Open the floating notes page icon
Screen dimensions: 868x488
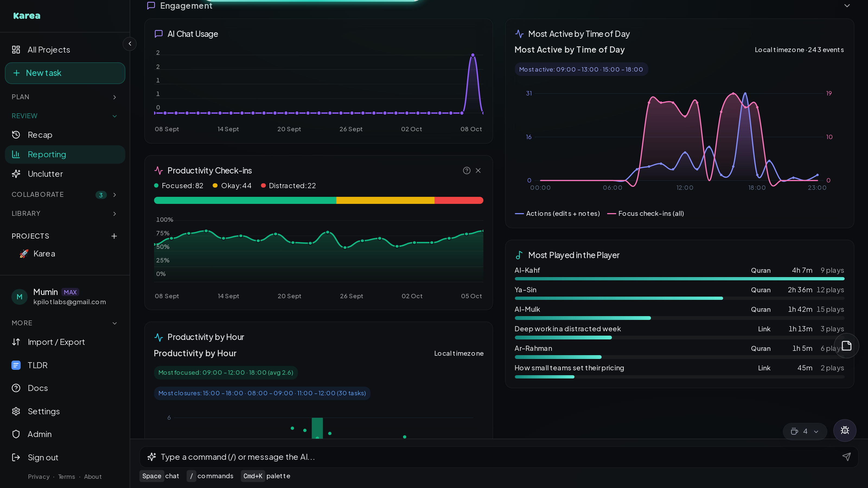tap(846, 346)
